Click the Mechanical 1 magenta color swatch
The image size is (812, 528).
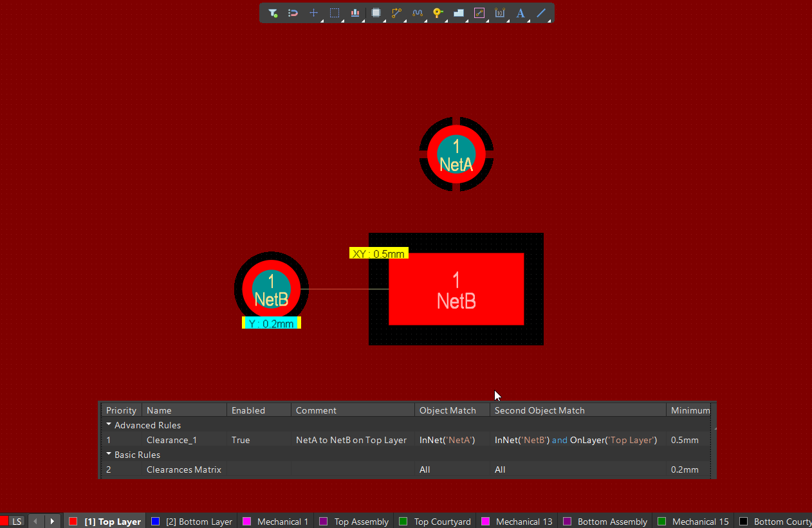[246, 521]
